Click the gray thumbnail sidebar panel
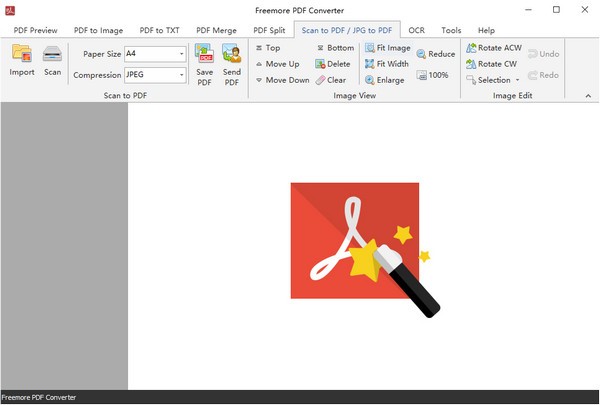This screenshot has width=600, height=405. 64,246
